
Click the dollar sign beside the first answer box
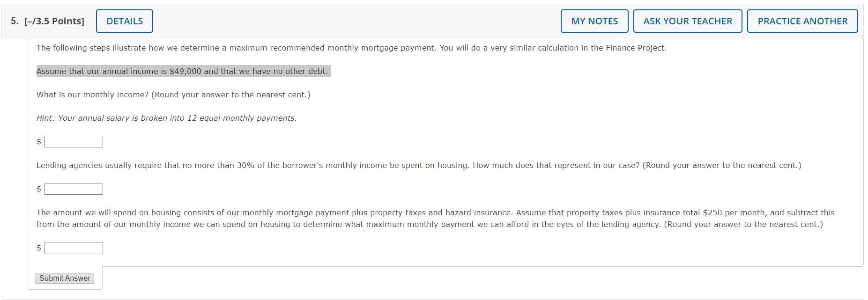[x=38, y=141]
